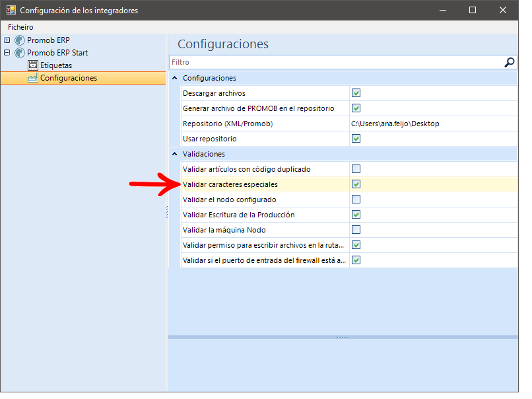Click the Promob ERP Start globe icon
The width and height of the screenshot is (532, 399).
point(20,53)
